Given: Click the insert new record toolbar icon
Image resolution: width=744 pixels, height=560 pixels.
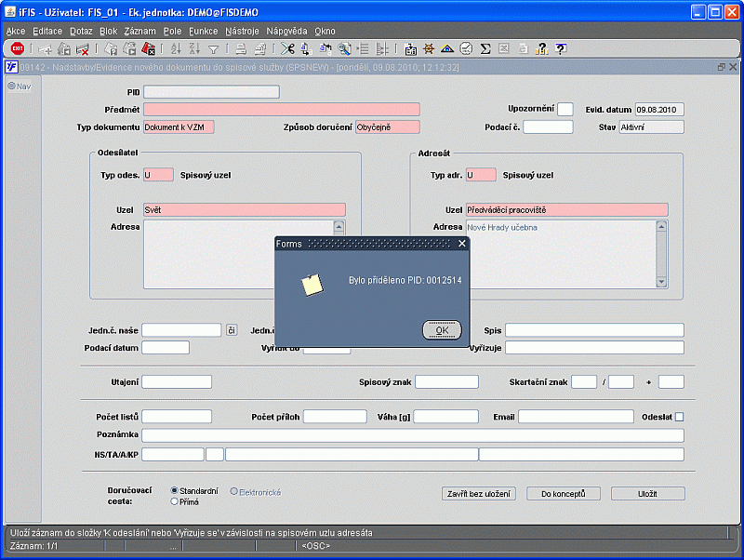Looking at the screenshot, I should tap(46, 49).
